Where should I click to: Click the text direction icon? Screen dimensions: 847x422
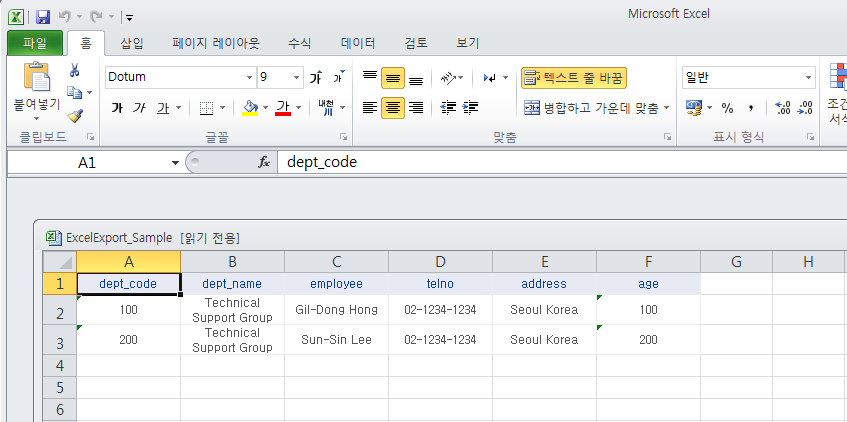tap(490, 78)
